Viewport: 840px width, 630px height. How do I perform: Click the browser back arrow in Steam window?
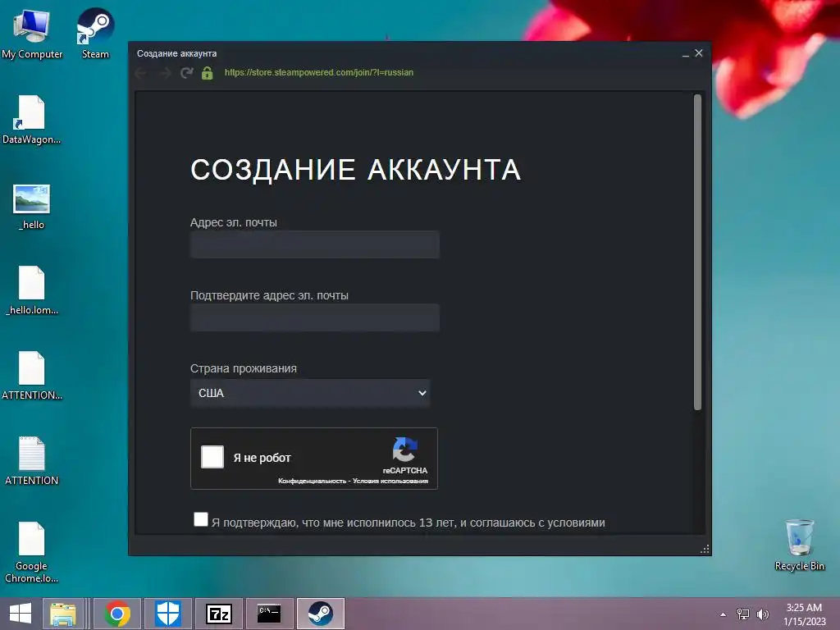(141, 73)
